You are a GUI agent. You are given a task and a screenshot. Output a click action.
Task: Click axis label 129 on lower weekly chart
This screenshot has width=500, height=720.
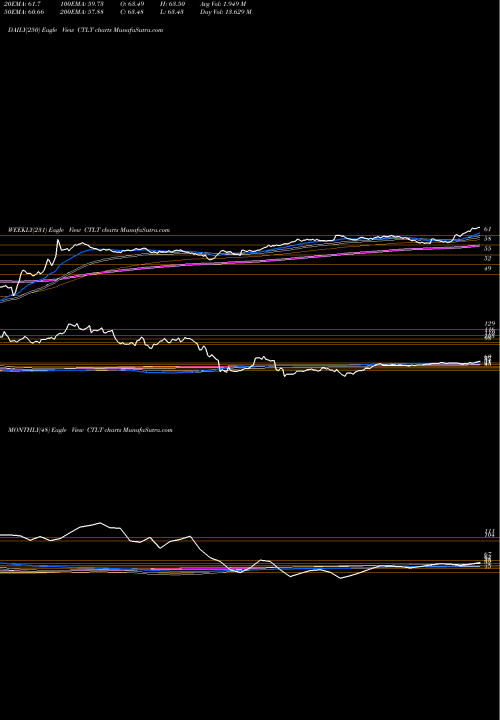coord(489,324)
